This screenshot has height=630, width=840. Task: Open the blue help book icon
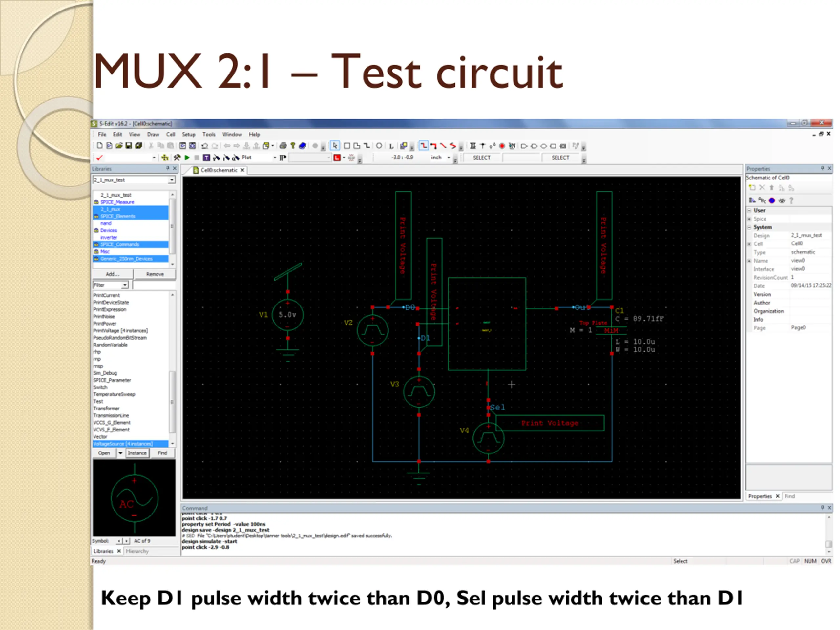303,146
